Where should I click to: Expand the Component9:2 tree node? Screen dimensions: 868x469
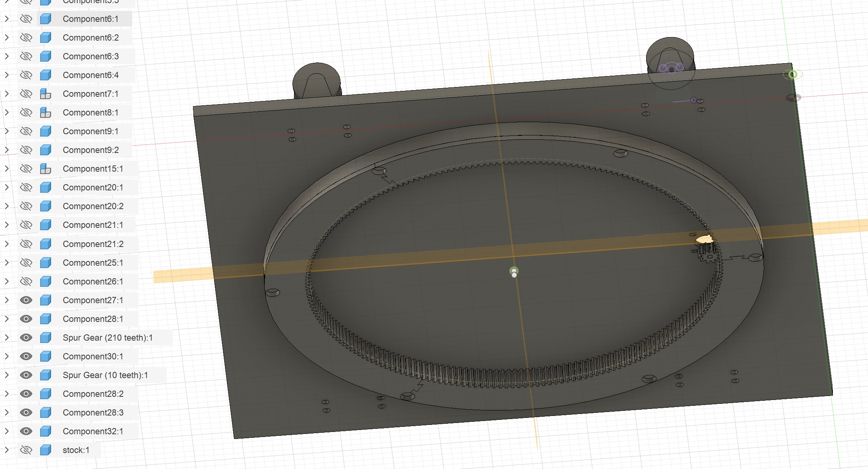click(7, 150)
